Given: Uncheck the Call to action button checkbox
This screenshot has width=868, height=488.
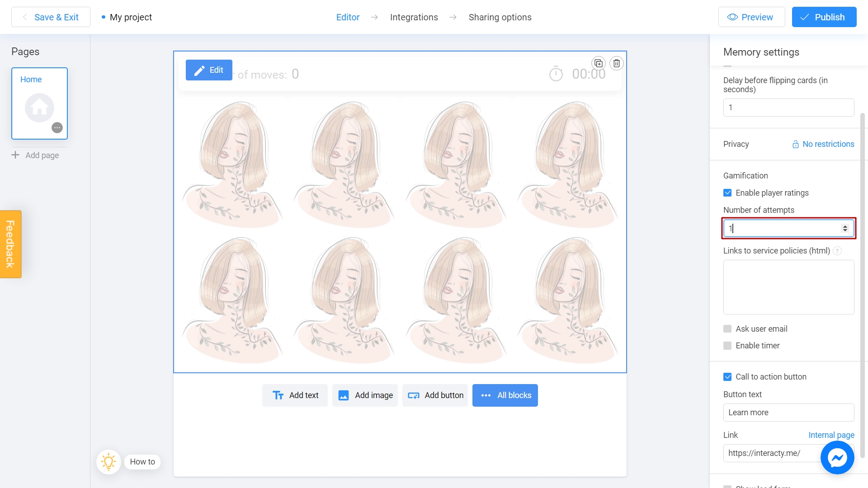Looking at the screenshot, I should [x=727, y=377].
